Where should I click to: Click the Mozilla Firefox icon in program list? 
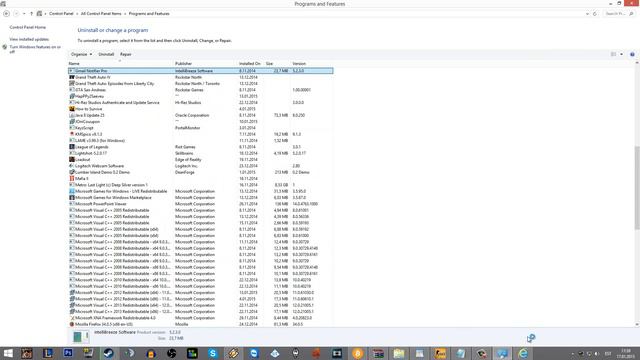pos(72,324)
